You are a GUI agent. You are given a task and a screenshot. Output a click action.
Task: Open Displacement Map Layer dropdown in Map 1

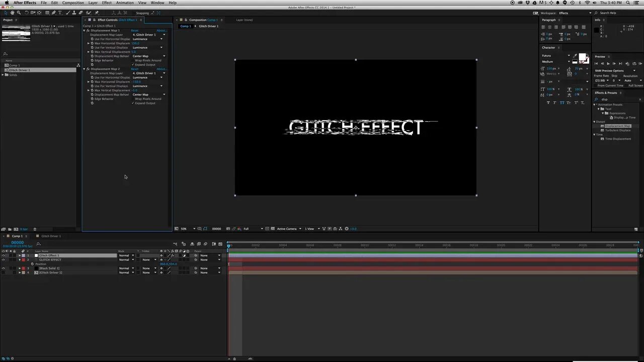point(148,35)
